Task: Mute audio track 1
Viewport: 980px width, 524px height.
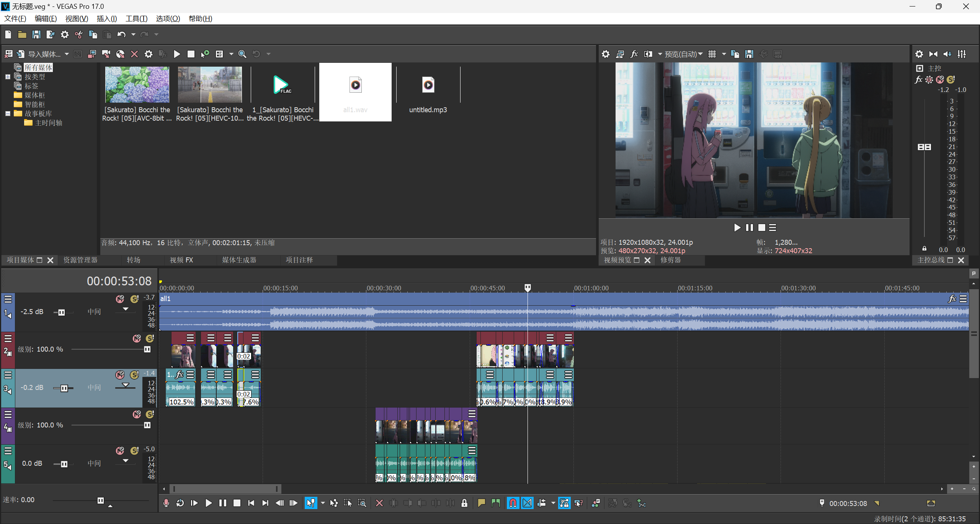Action: [120, 299]
